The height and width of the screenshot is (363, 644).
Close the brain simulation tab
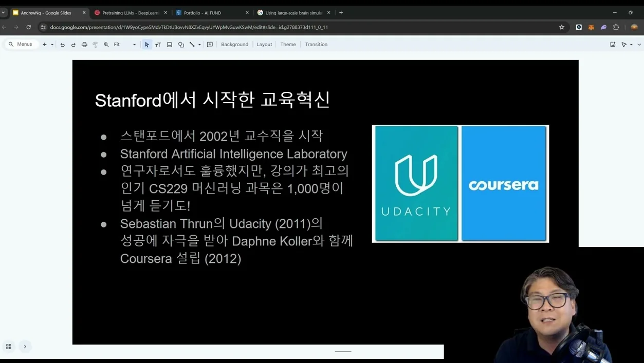click(329, 13)
